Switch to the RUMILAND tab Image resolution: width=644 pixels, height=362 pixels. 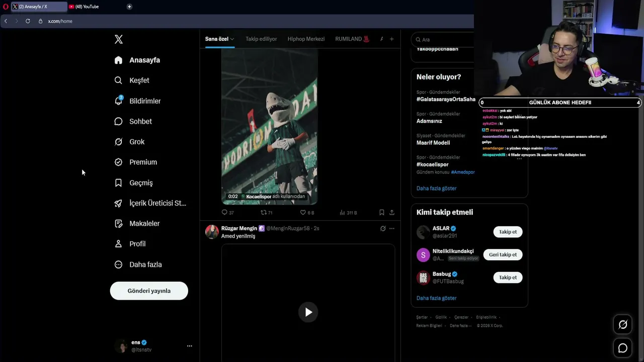point(352,39)
